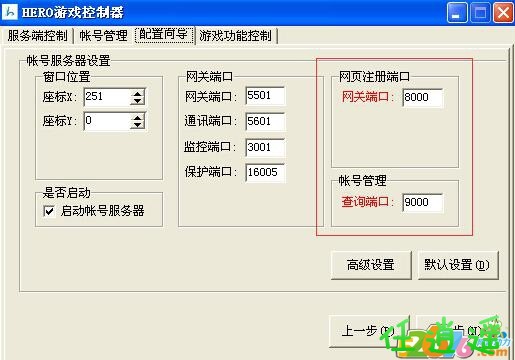Click the 座标Y input field
Viewport: 515px width, 360px height.
[x=107, y=121]
